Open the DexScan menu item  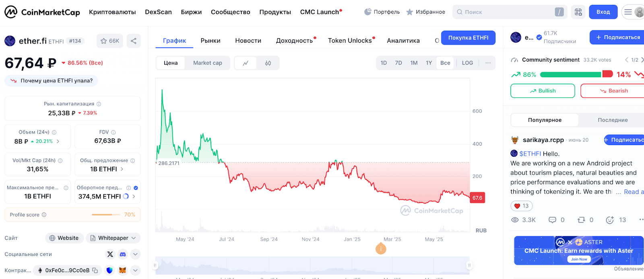click(x=158, y=12)
